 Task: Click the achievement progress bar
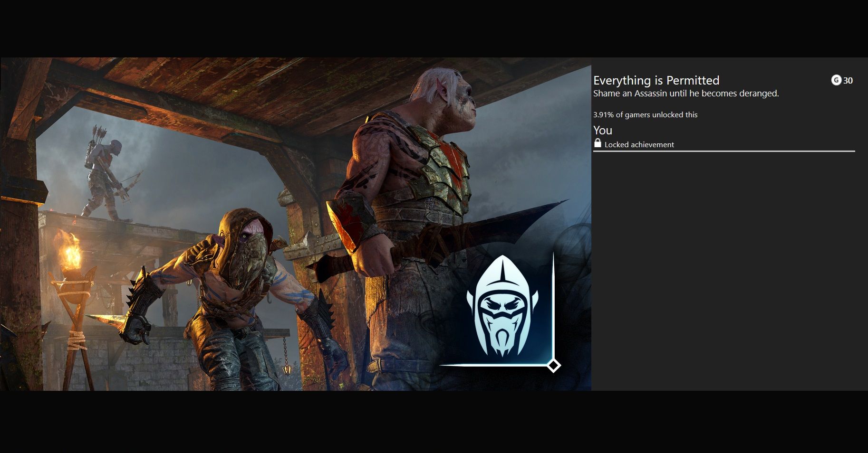[724, 151]
